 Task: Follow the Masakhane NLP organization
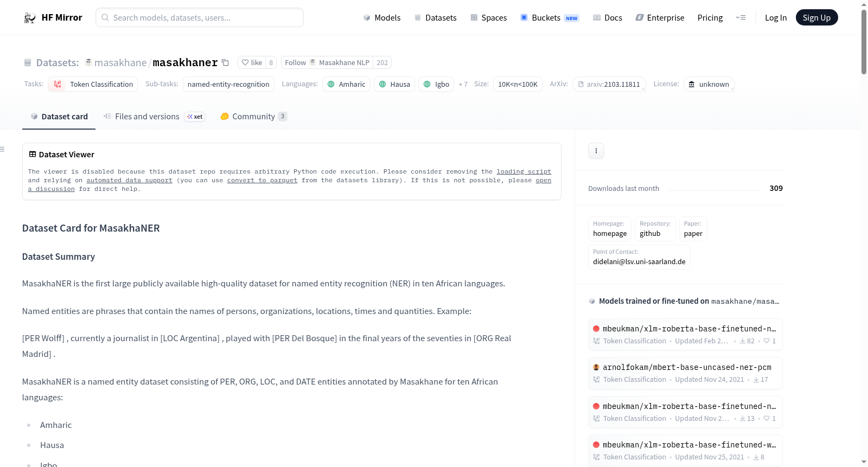point(327,62)
